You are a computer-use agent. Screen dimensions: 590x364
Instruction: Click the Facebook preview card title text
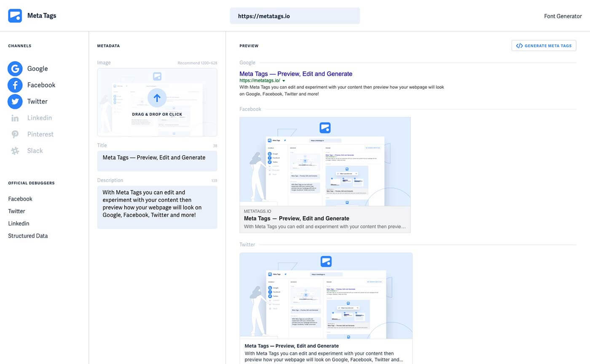pos(297,218)
